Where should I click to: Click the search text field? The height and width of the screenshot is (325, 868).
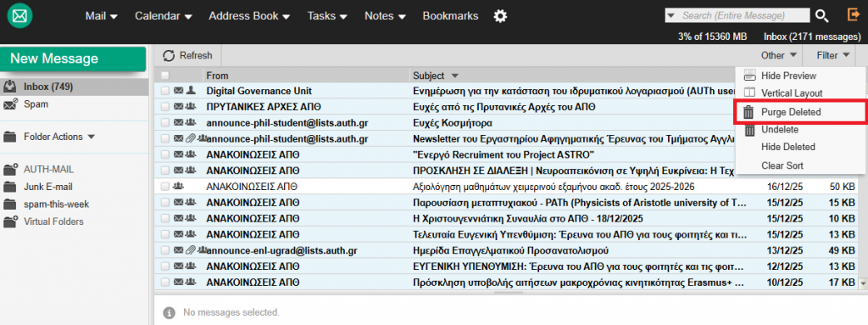click(x=743, y=15)
